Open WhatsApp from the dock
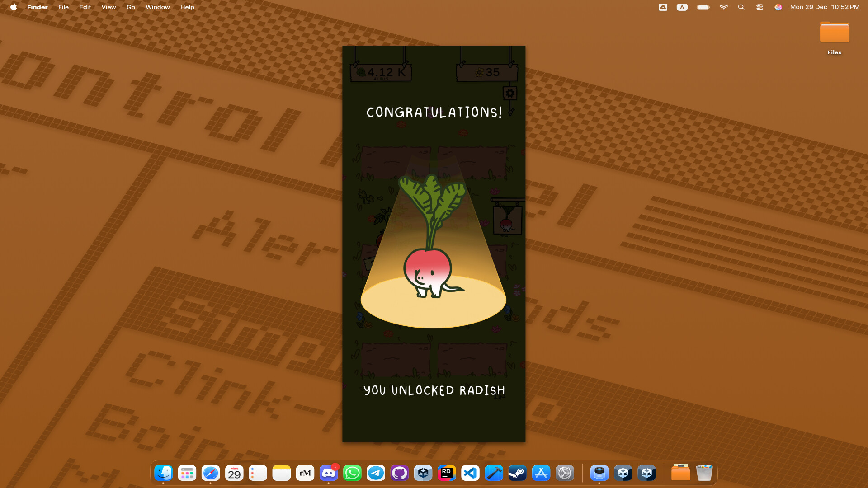This screenshot has width=868, height=488. (352, 473)
